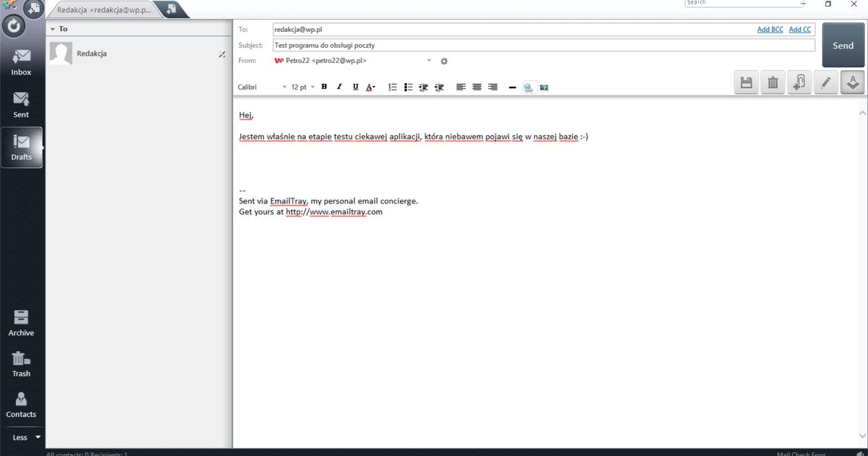The height and width of the screenshot is (456, 868).
Task: Click the EmailTray link in signature
Action: point(289,200)
